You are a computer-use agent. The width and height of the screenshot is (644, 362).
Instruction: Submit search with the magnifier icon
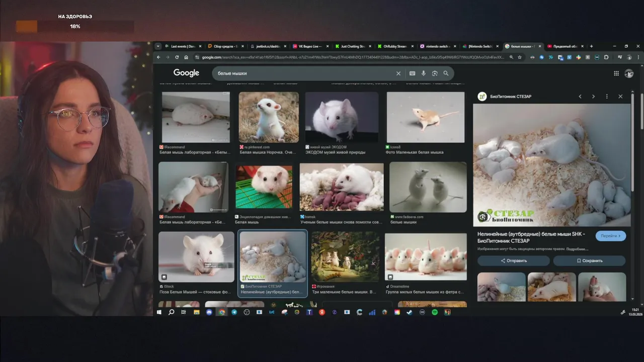click(446, 73)
